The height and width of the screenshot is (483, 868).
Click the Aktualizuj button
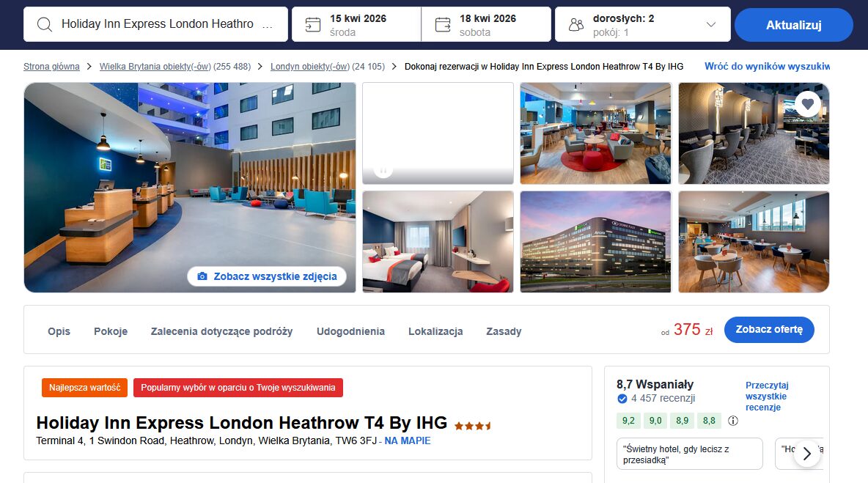(793, 25)
